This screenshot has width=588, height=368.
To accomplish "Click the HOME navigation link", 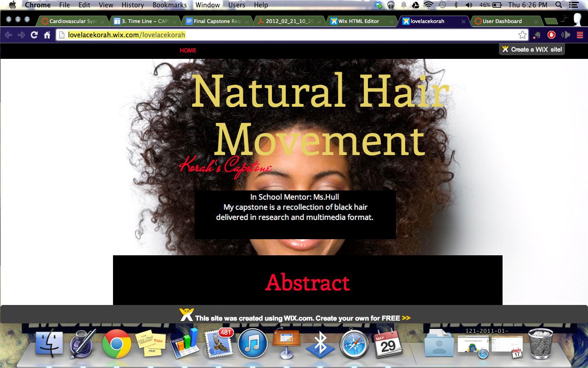I will coord(188,51).
